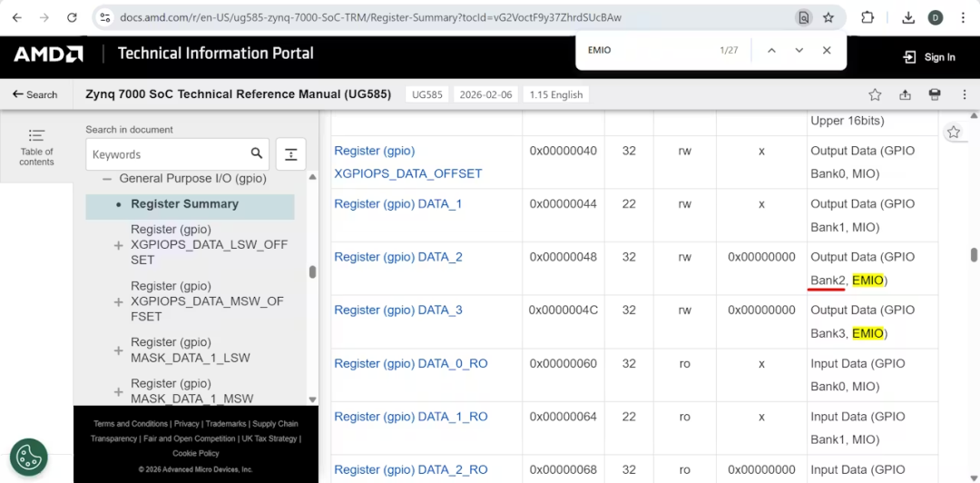Open Register (gpio) DATA_1_RO link
This screenshot has height=483, width=980.
click(411, 417)
